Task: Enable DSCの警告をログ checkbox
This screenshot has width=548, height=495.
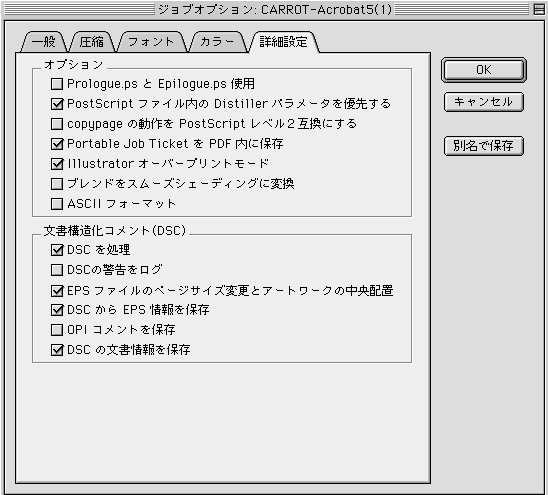Action: click(x=57, y=270)
